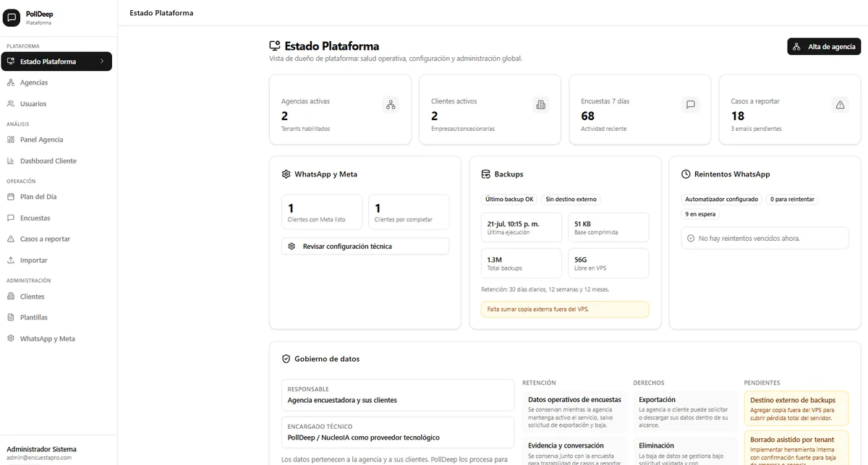This screenshot has width=868, height=465.
Task: Click the Automatizador configurado badge
Action: (722, 200)
